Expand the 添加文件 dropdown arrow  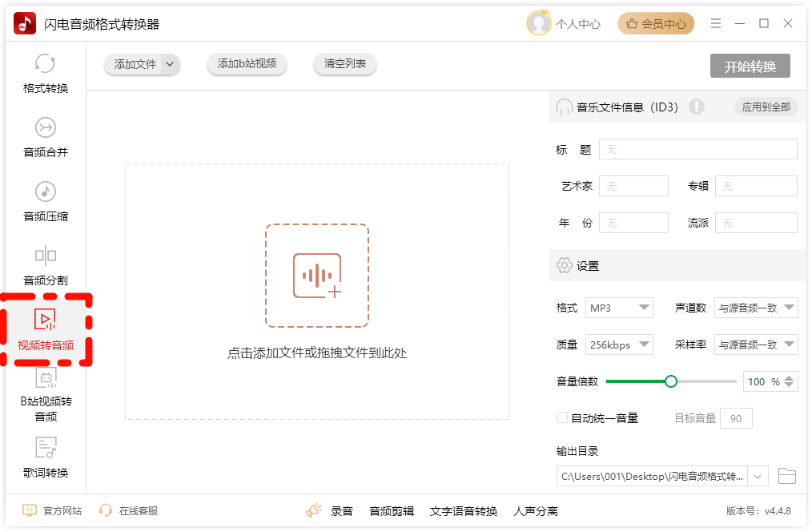tap(170, 64)
